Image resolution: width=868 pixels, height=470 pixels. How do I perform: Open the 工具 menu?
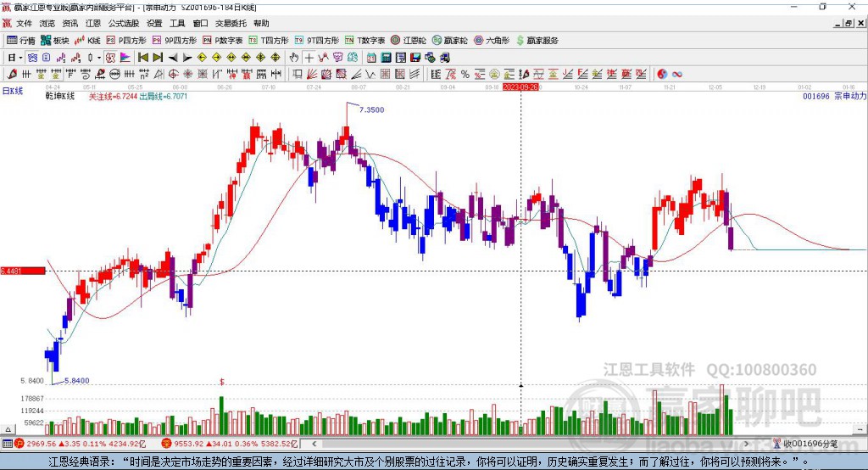click(177, 23)
